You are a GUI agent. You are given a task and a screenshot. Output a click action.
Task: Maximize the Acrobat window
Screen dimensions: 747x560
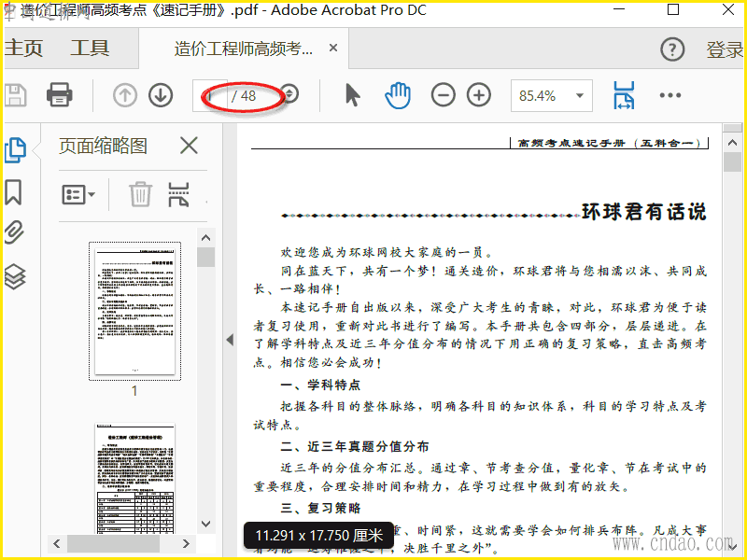[673, 9]
